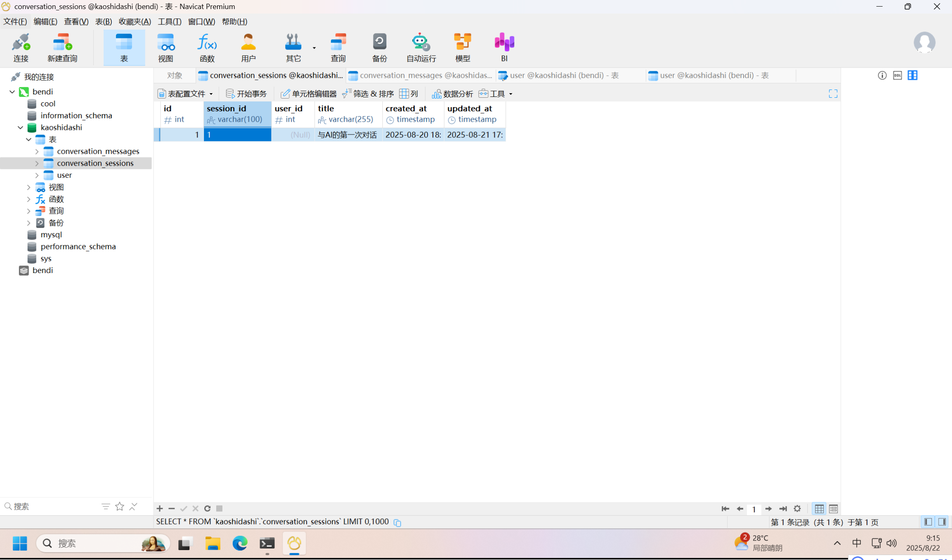Open the BI toolbar icon
This screenshot has height=560, width=952.
504,47
